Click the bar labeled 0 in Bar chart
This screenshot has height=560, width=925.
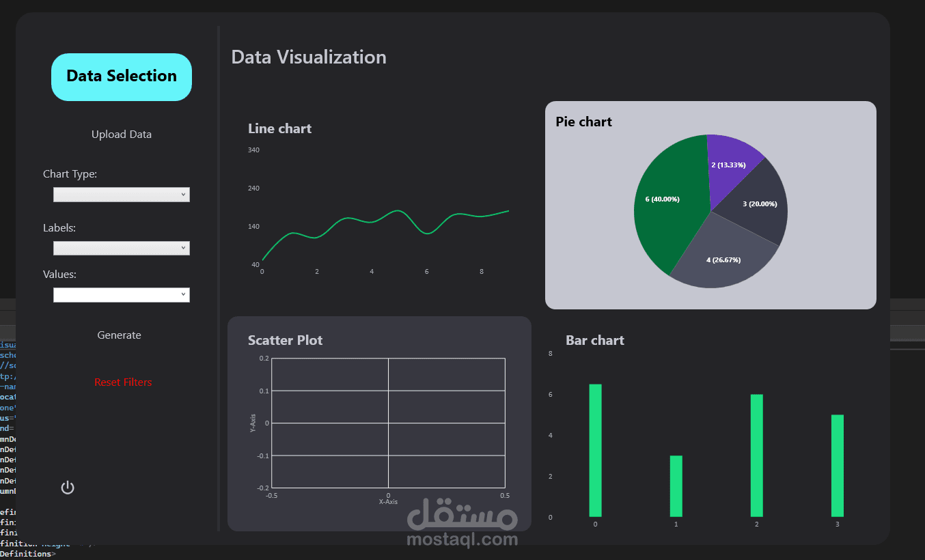tap(595, 451)
